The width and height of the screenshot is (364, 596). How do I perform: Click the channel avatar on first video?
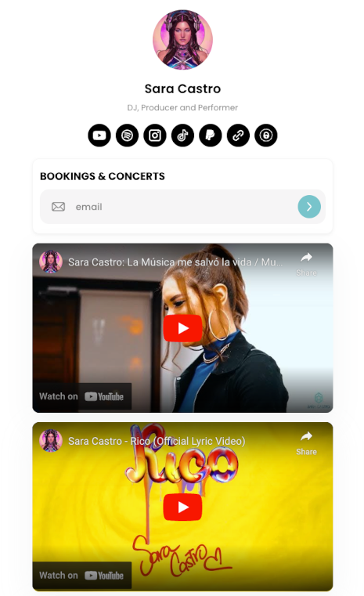(x=51, y=262)
